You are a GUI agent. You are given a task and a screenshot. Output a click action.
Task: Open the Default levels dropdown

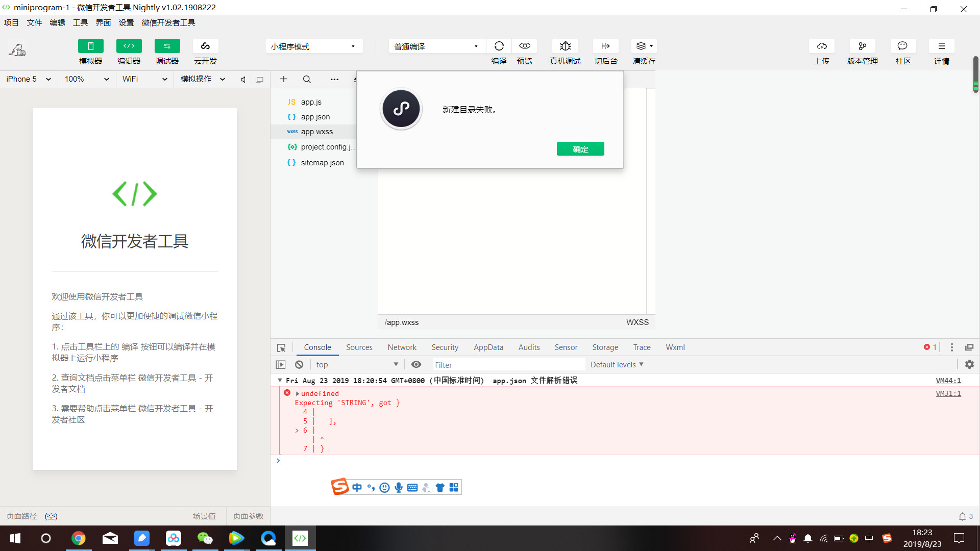click(x=617, y=364)
